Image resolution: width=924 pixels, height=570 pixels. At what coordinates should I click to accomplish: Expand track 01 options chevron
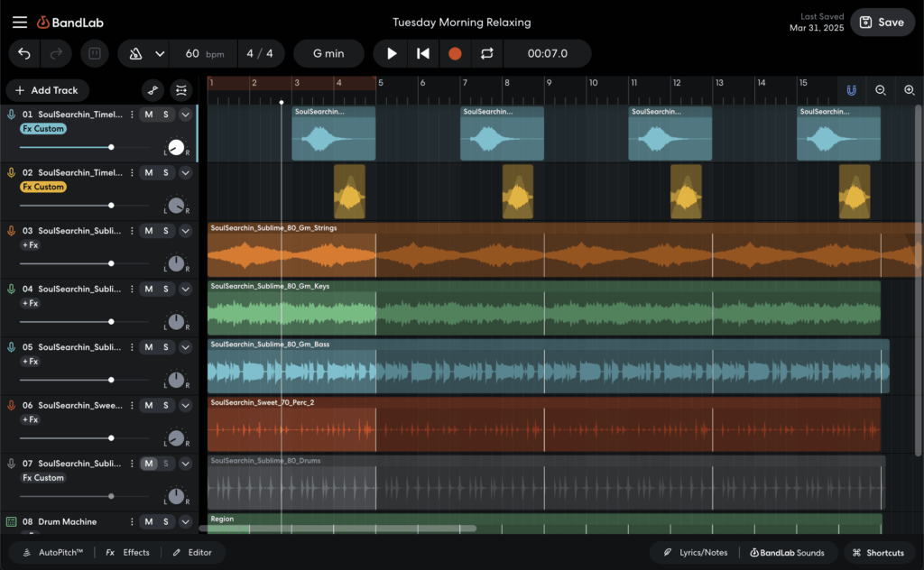point(186,115)
